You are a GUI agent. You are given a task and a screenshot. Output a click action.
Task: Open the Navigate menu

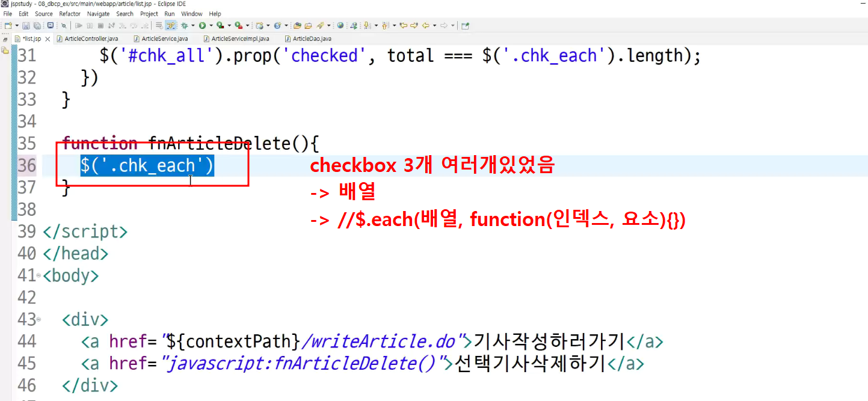pyautogui.click(x=99, y=13)
